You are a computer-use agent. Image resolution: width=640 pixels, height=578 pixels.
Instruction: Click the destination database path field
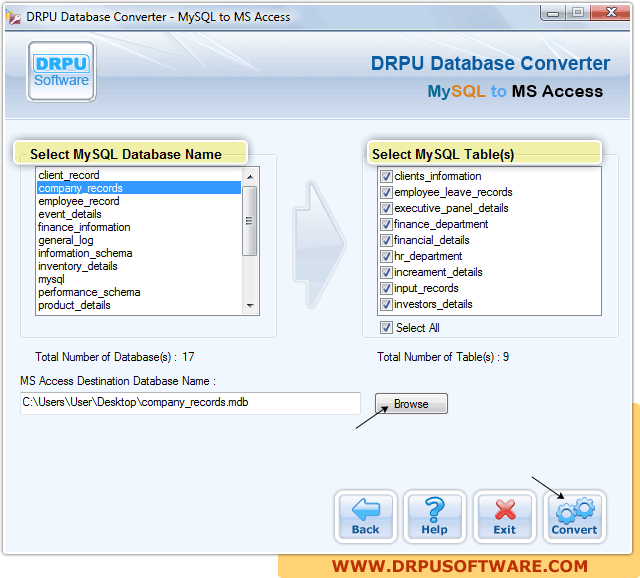coord(190,403)
